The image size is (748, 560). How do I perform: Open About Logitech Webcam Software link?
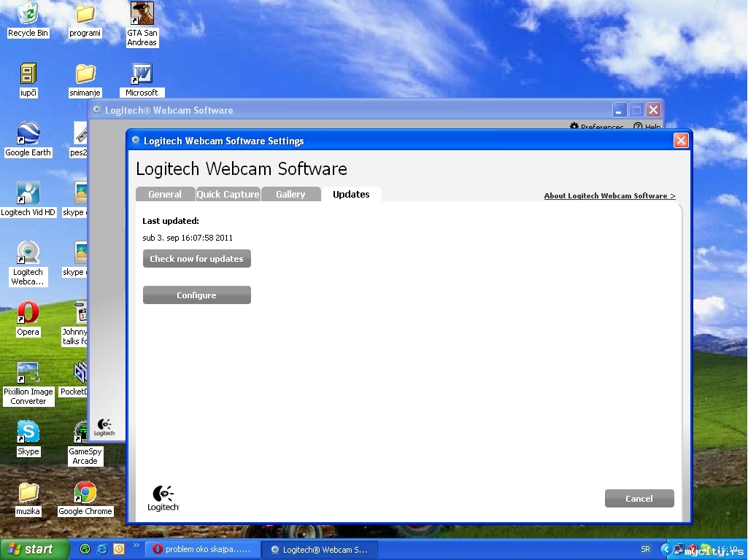(x=609, y=196)
